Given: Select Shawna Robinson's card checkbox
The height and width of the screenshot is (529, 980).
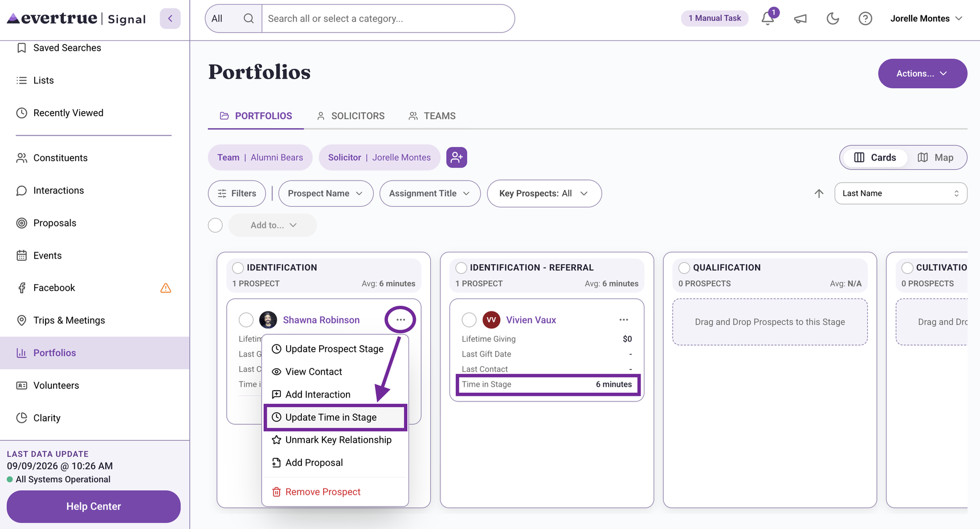Looking at the screenshot, I should click(246, 320).
